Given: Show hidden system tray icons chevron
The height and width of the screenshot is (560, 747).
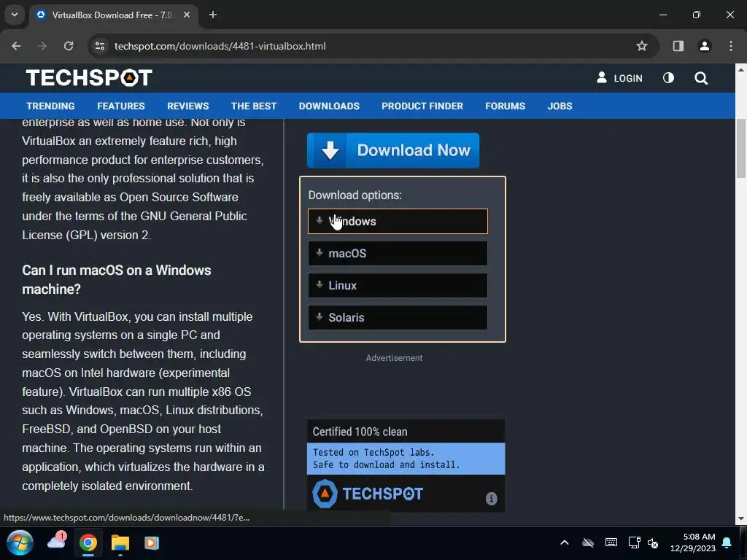Looking at the screenshot, I should pos(565,542).
